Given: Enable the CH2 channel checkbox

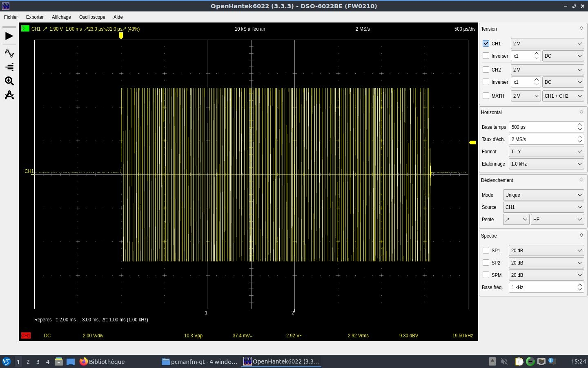Looking at the screenshot, I should 486,70.
